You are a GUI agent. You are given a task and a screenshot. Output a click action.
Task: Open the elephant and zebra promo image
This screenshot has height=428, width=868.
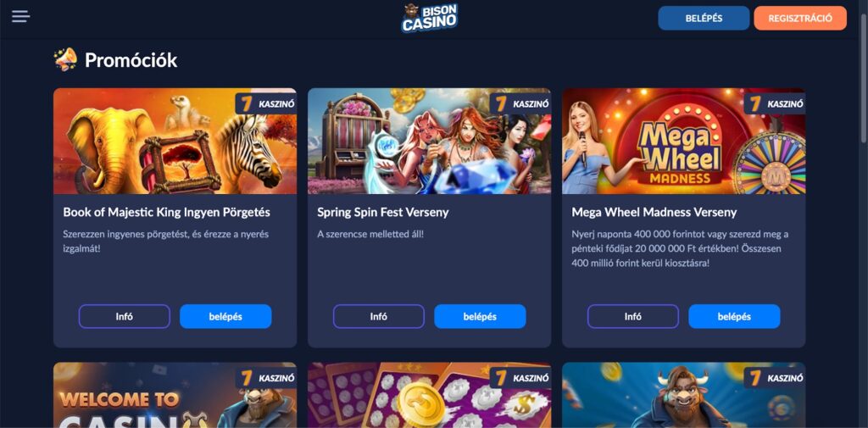coord(175,142)
